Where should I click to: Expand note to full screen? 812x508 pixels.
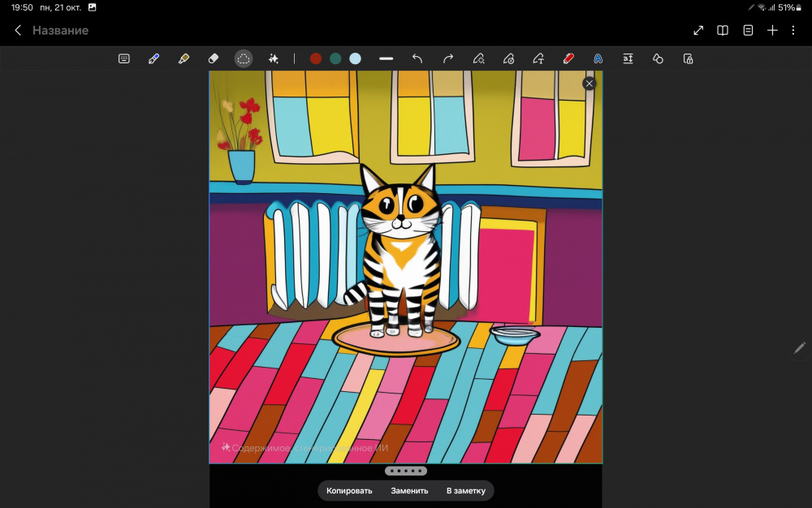pos(698,31)
